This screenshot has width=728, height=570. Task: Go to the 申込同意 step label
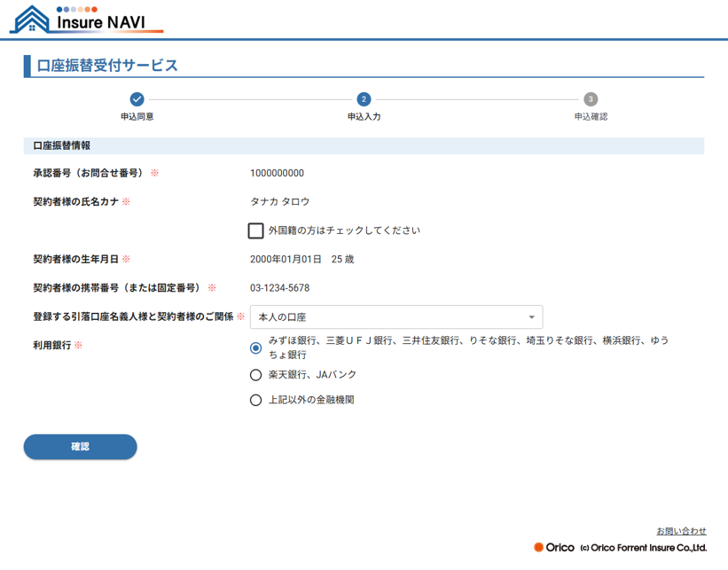click(137, 117)
